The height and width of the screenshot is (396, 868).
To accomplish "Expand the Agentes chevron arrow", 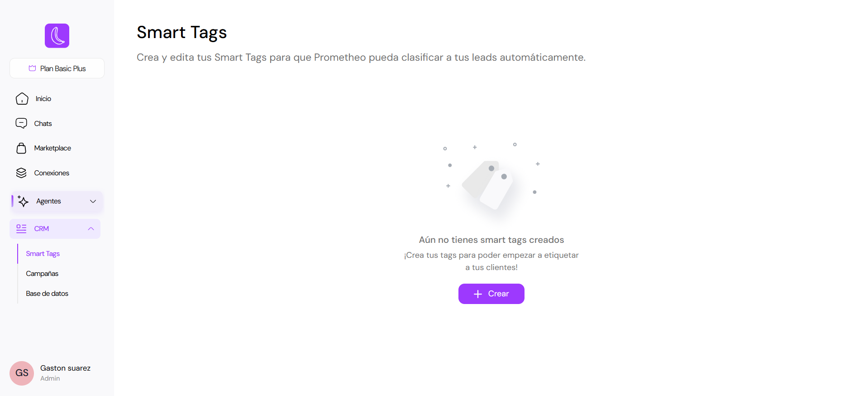I will (93, 201).
